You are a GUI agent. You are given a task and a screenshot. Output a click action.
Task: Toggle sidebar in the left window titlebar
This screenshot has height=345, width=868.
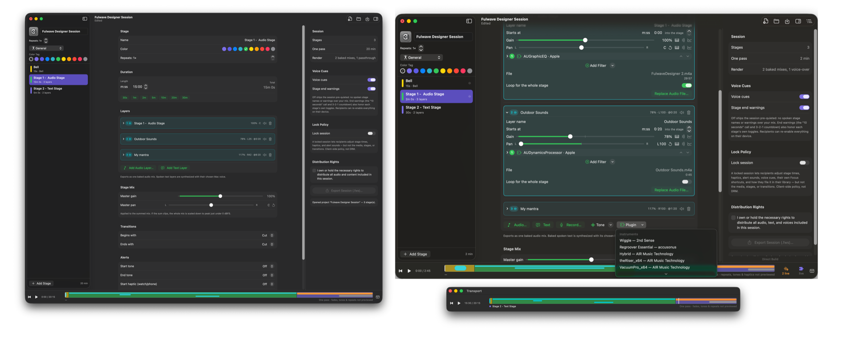(x=85, y=19)
